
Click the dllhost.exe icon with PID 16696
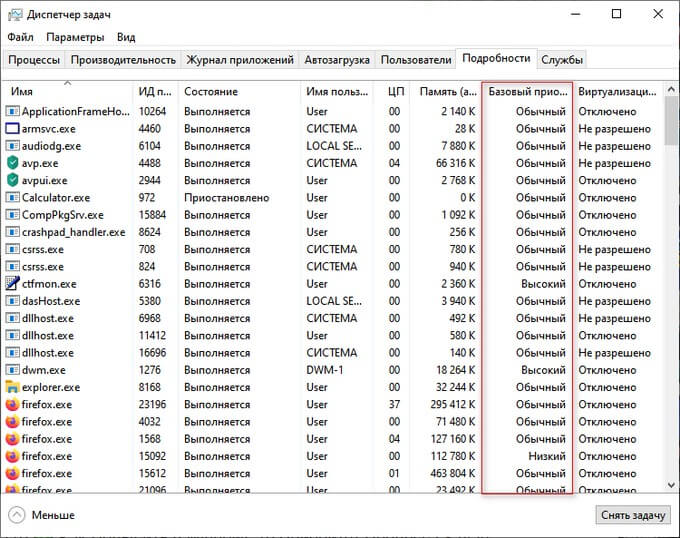click(12, 353)
